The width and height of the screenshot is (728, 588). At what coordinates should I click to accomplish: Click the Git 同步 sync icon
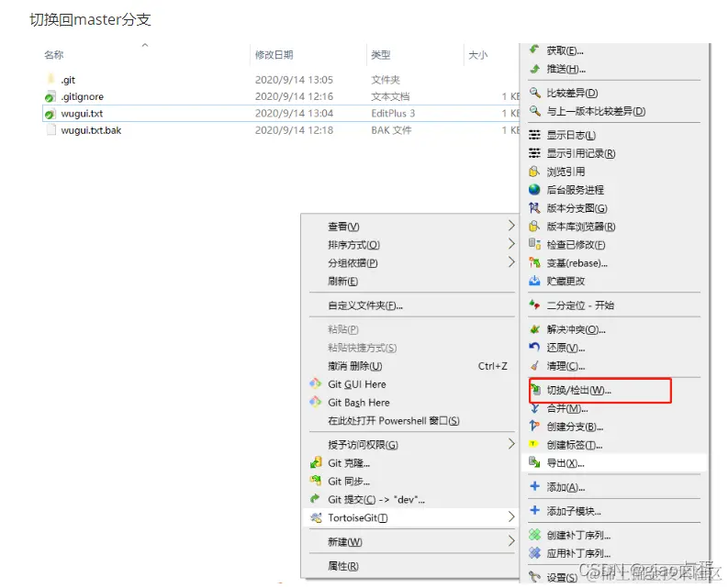point(316,481)
